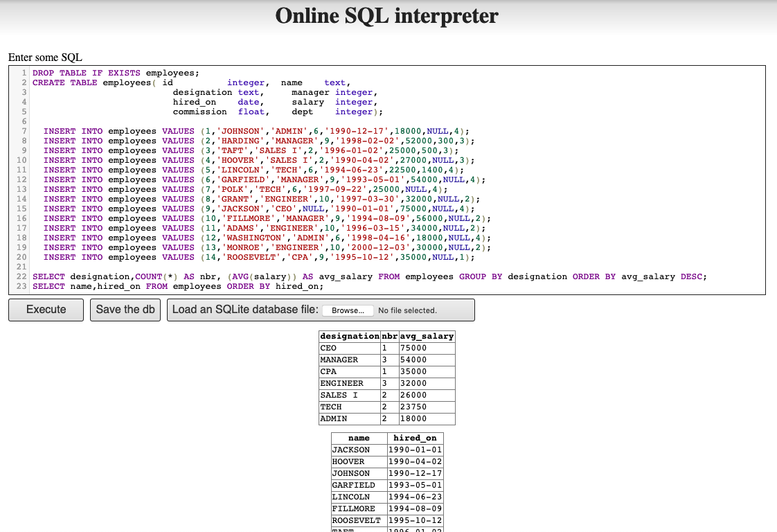Click 'DROP TABLE IF EXISTS' in the editor

point(87,73)
